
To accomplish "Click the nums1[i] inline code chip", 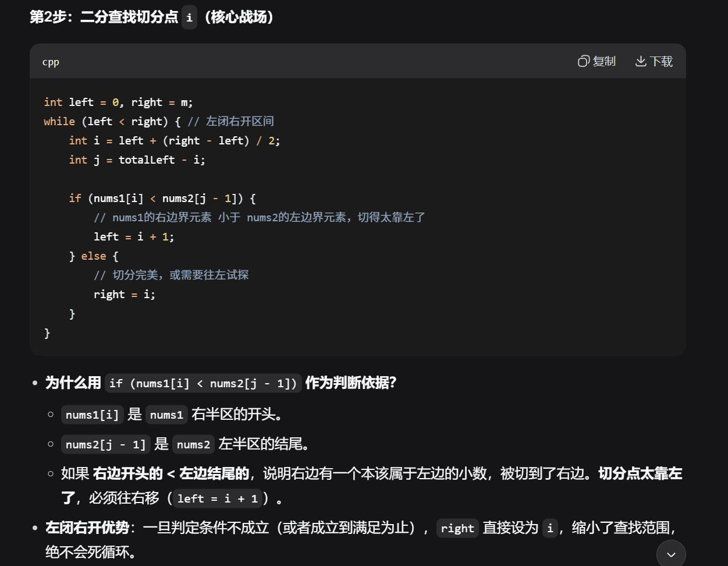I will pos(92,415).
